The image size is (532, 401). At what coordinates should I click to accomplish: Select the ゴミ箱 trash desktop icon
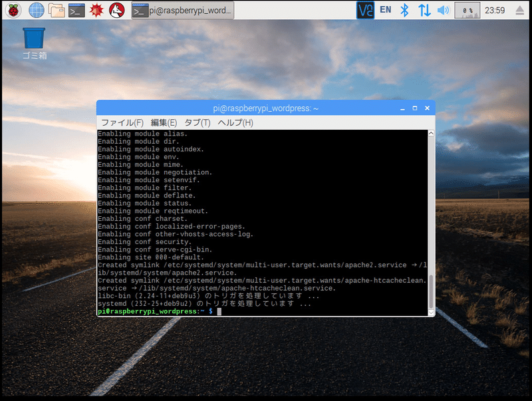[x=35, y=43]
